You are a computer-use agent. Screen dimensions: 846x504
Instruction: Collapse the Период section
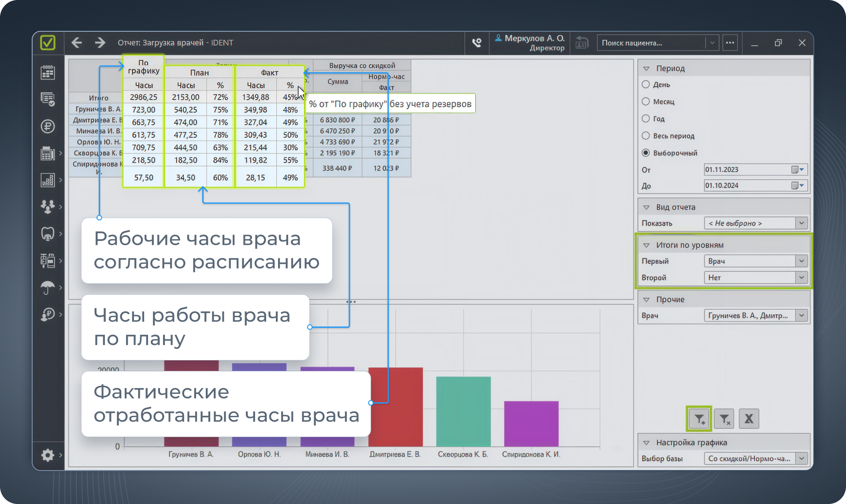tap(646, 69)
